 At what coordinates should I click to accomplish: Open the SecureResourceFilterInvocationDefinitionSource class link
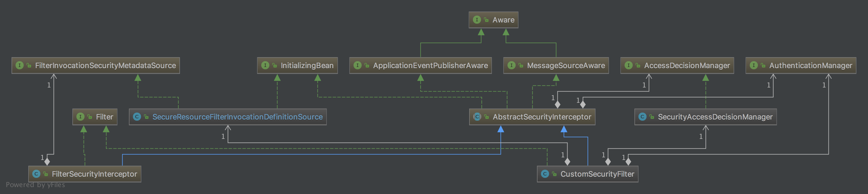click(238, 117)
